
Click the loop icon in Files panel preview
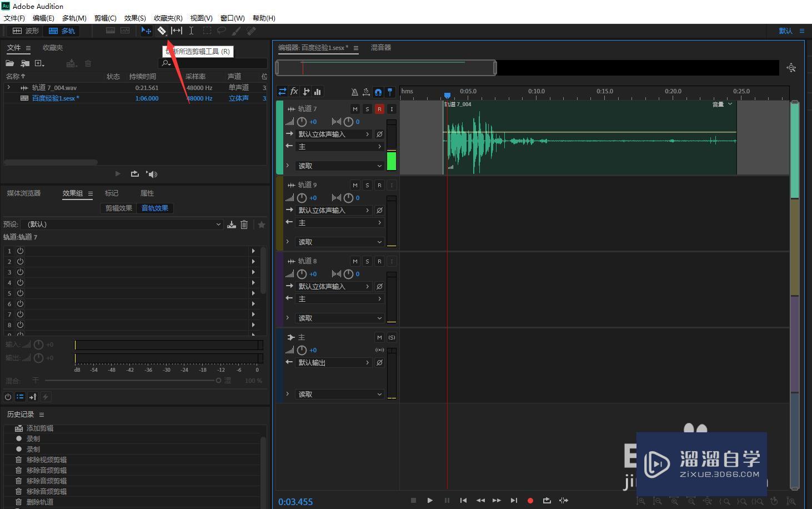click(x=134, y=174)
